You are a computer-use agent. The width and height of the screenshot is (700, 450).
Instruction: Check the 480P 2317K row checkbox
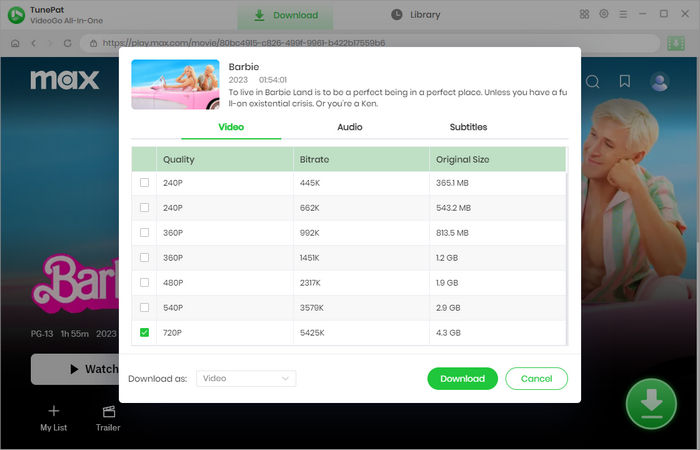pos(144,283)
